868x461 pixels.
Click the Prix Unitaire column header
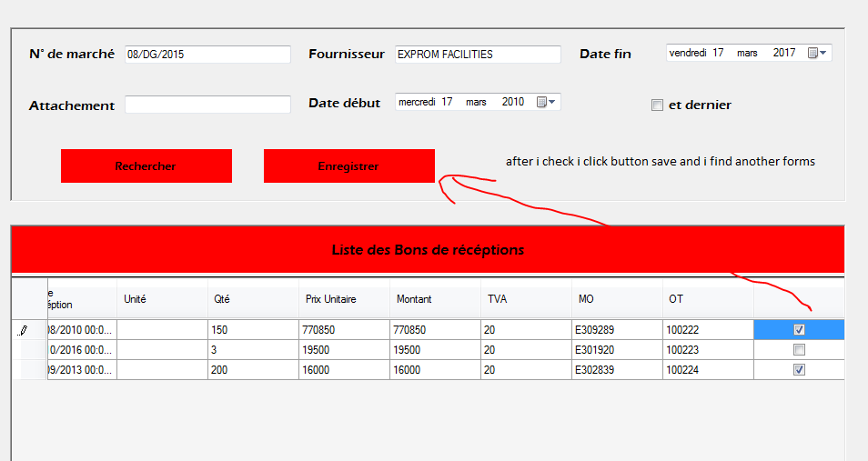344,299
